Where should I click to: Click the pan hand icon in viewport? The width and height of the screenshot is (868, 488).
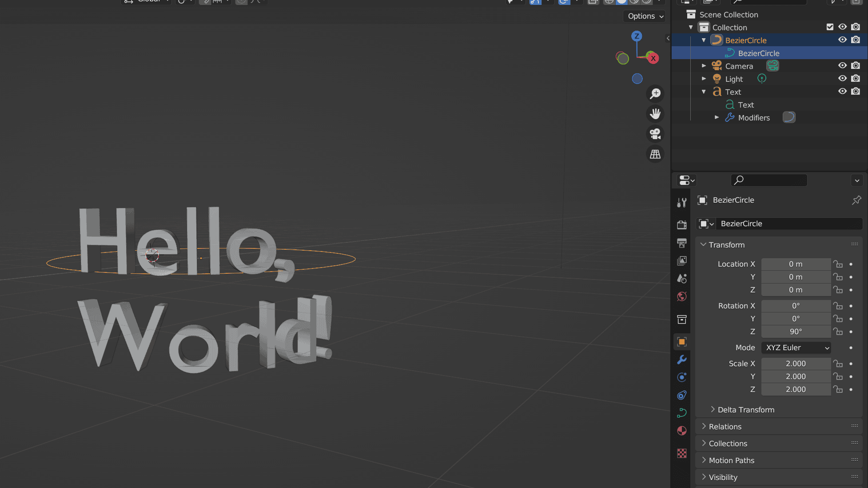(655, 114)
